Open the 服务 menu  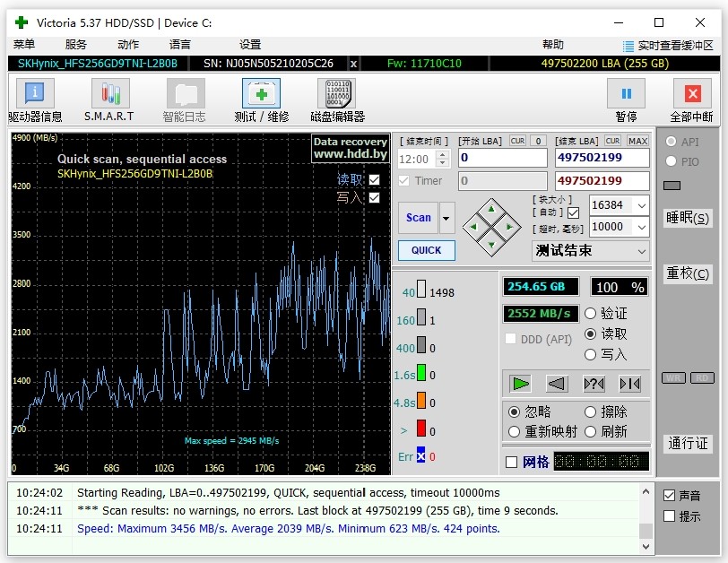[x=76, y=45]
